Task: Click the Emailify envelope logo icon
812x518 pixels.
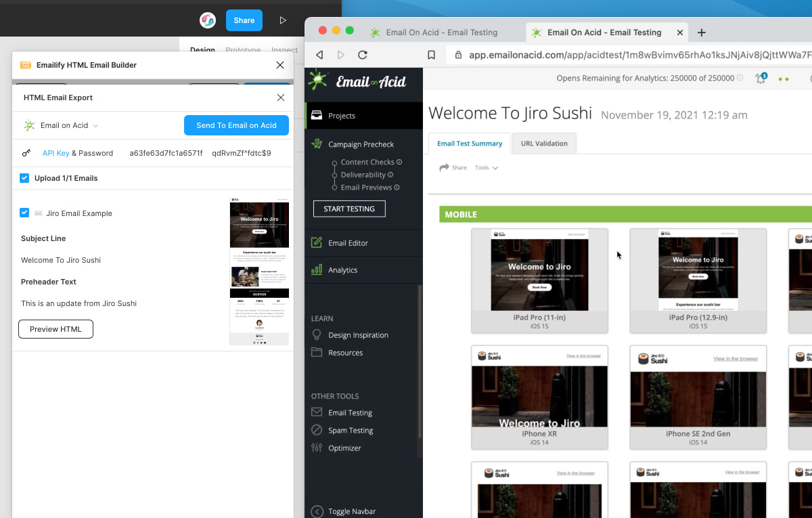Action: [x=26, y=65]
